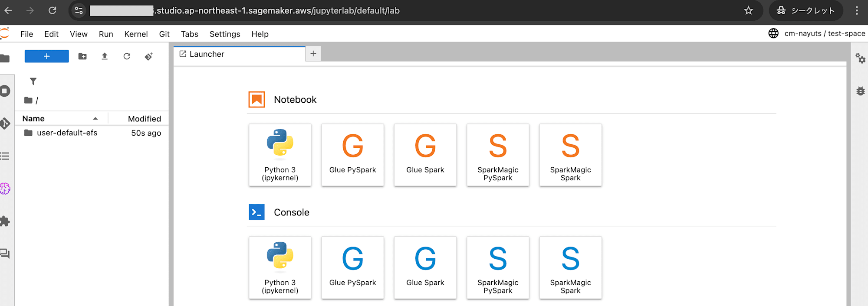Open Glue Spark console

tap(425, 267)
